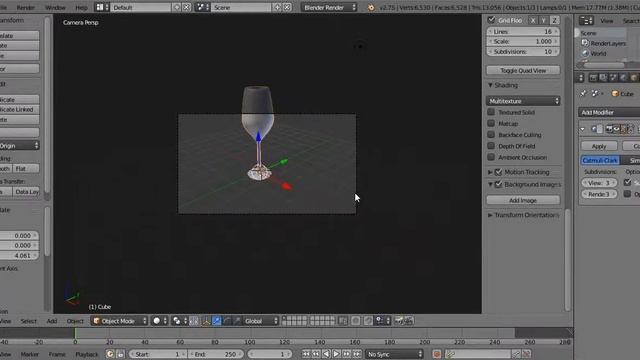Jump to previous keyframe
Viewport: 640px width, 360px height.
(316, 354)
